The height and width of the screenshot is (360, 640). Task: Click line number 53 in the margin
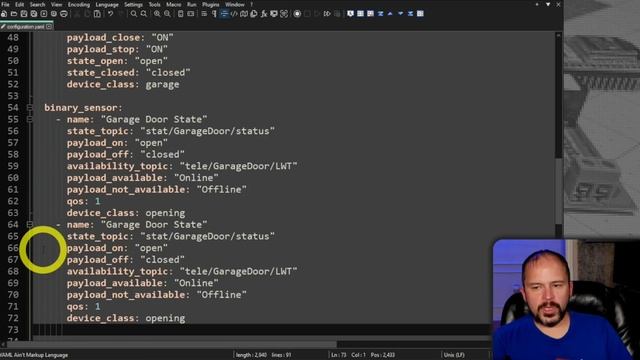13,96
